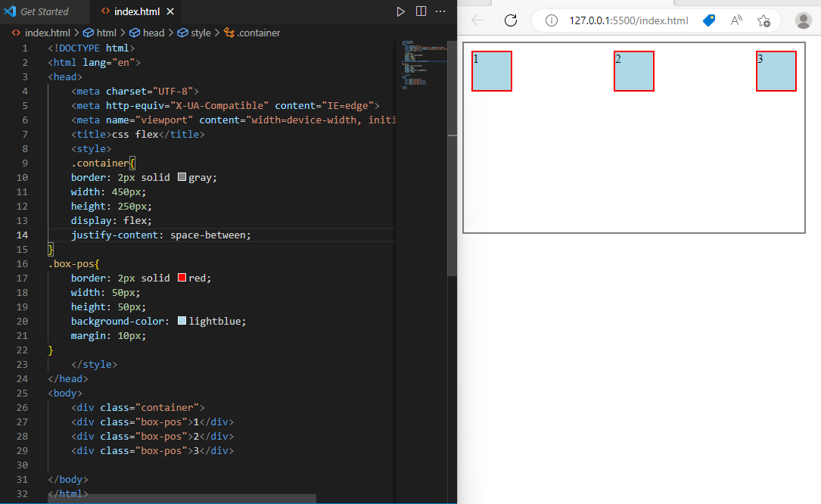Click the '.box-pos{' selector line

click(74, 263)
